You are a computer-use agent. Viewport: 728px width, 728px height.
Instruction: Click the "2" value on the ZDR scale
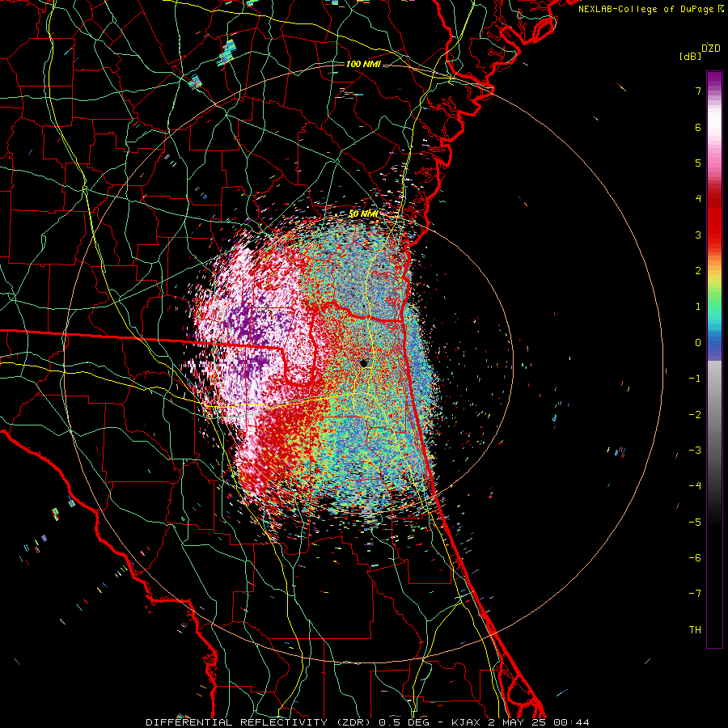pyautogui.click(x=698, y=271)
